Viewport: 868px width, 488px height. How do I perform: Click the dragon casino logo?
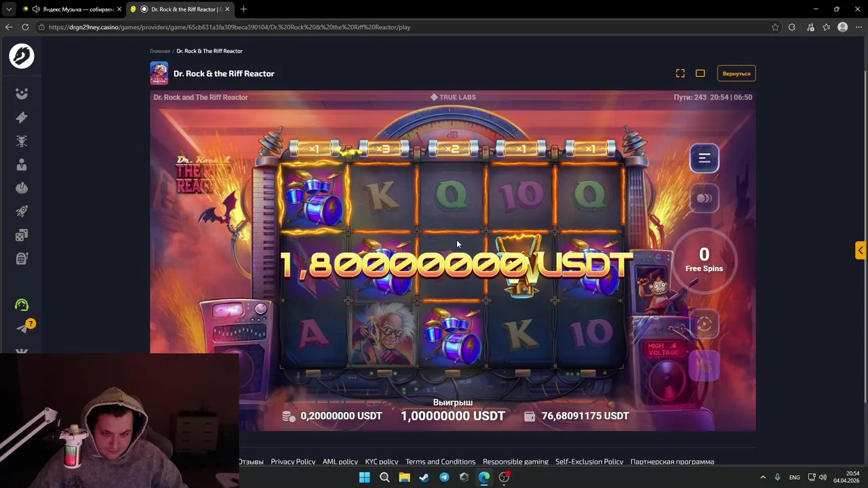(x=22, y=56)
